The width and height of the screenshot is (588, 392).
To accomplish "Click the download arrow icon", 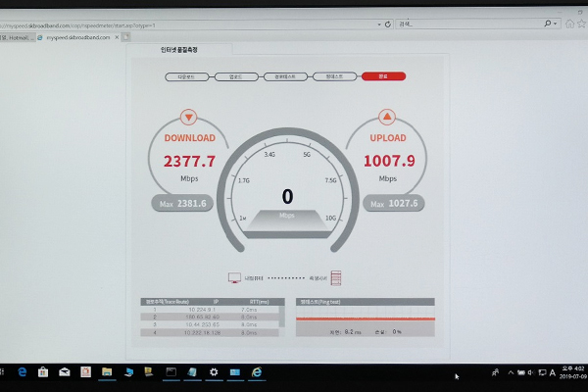I will click(188, 117).
